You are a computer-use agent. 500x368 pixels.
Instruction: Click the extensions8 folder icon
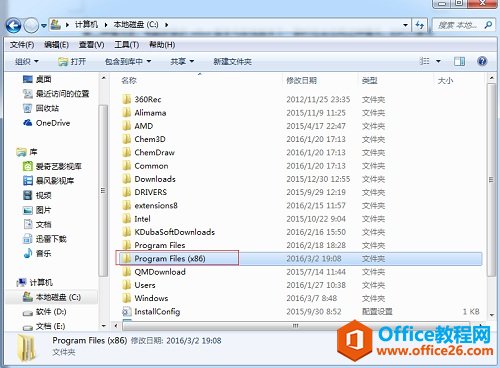(x=127, y=205)
